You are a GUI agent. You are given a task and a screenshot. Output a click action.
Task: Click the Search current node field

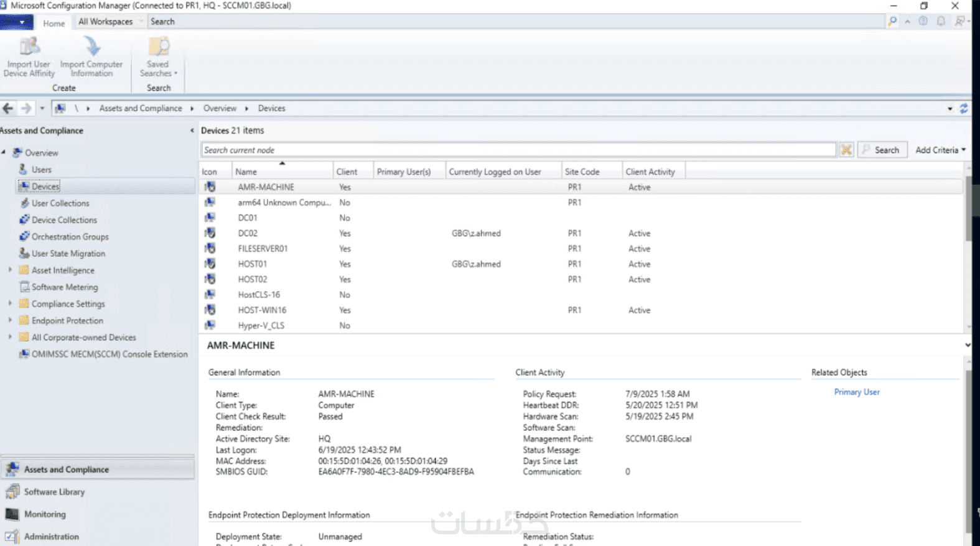pyautogui.click(x=518, y=150)
